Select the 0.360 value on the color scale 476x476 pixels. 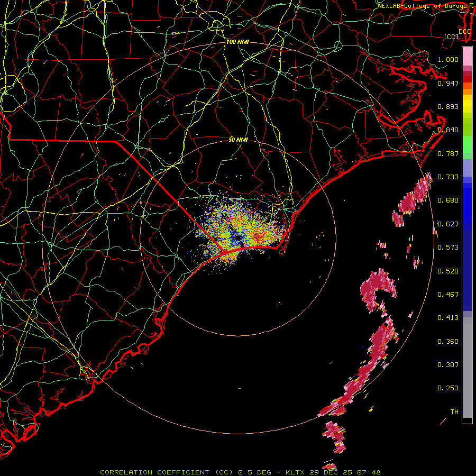pos(448,342)
